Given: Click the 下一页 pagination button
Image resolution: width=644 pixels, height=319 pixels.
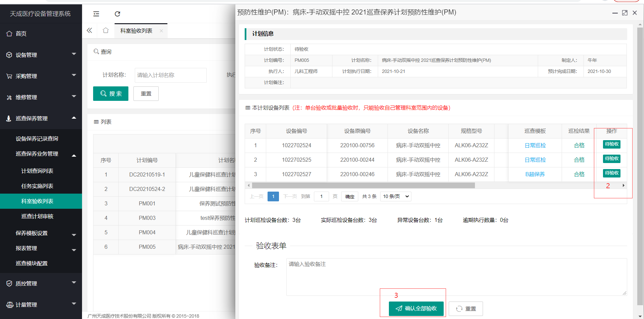Looking at the screenshot, I should click(x=290, y=196).
